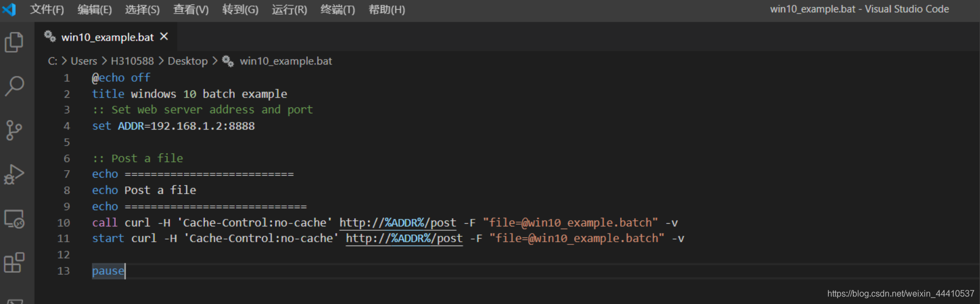980x304 pixels.
Task: Click the 'set' keyword on line 4
Action: point(102,126)
